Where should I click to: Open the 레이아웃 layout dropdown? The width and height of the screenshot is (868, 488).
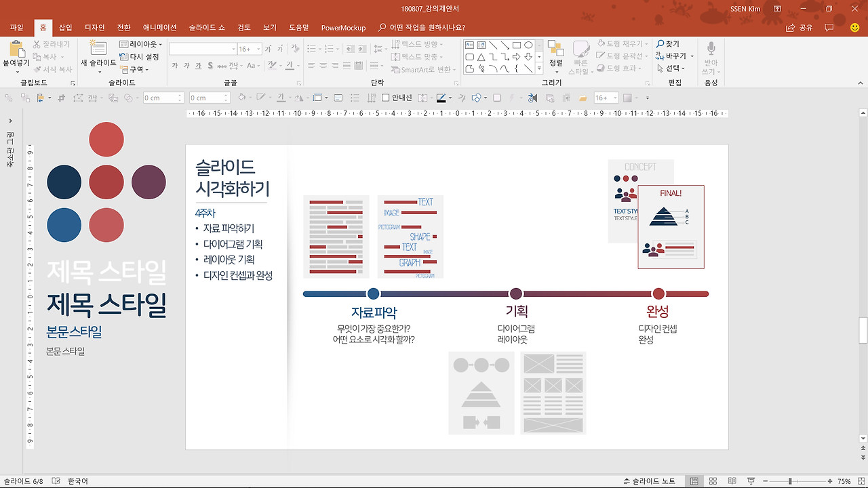141,44
